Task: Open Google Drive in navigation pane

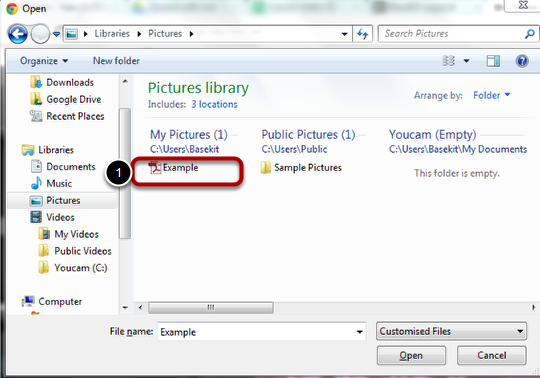Action: 74,99
